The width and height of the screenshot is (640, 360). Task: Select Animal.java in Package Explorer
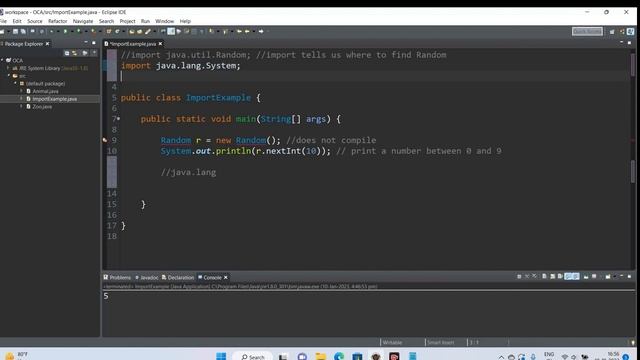(x=45, y=91)
